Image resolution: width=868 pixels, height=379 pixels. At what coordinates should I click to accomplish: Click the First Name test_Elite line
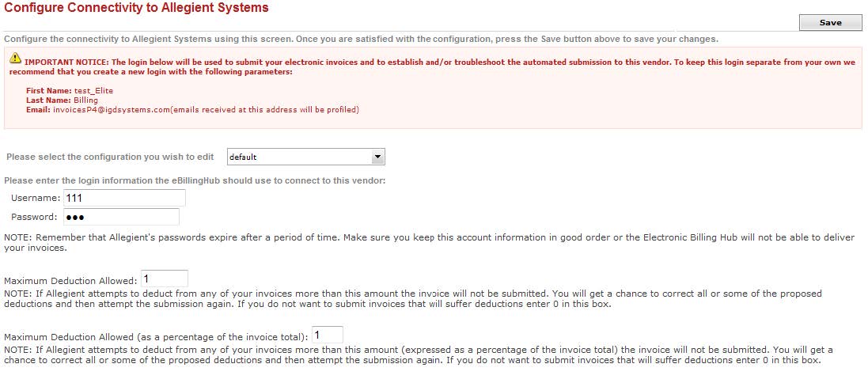(70, 89)
